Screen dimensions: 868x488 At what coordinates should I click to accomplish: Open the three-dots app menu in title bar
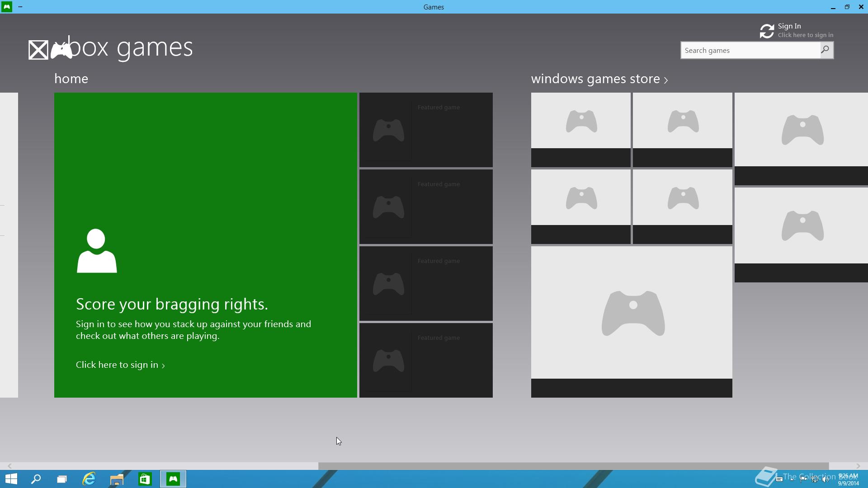coord(20,7)
